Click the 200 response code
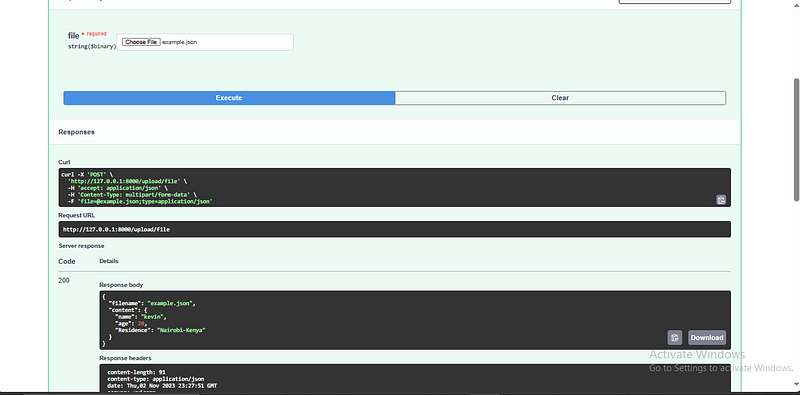Screen dimensions: 800x395 click(64, 280)
